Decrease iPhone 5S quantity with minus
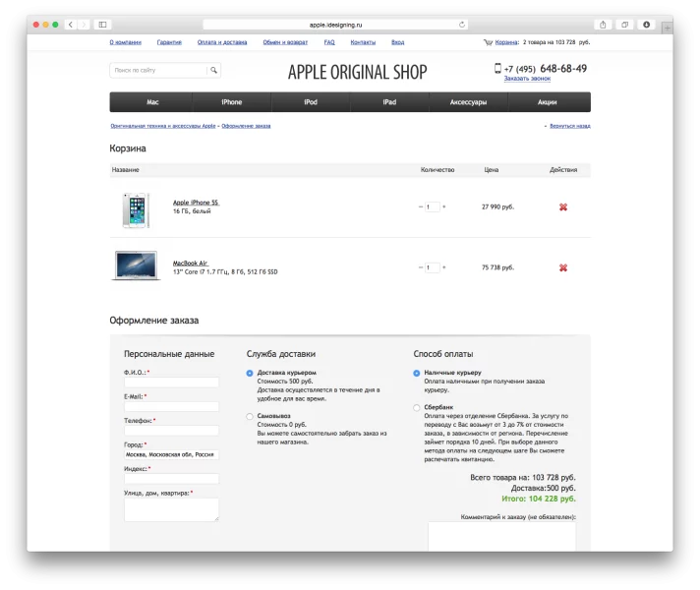Screen dimensions: 700x590 pos(421,206)
